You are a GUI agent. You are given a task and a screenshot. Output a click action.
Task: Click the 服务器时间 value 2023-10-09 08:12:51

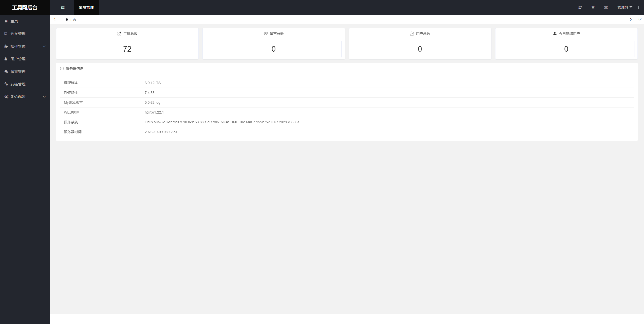coord(161,132)
